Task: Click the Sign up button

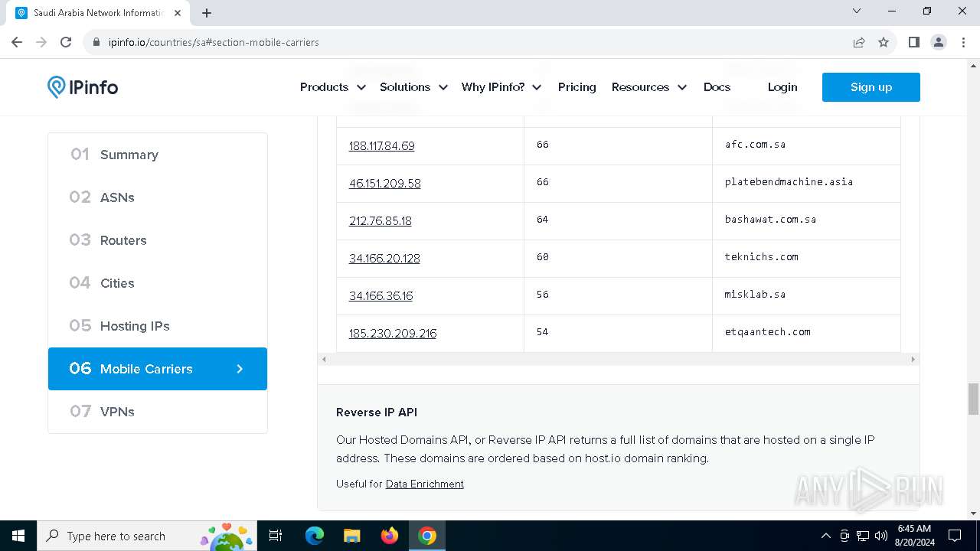Action: [871, 87]
